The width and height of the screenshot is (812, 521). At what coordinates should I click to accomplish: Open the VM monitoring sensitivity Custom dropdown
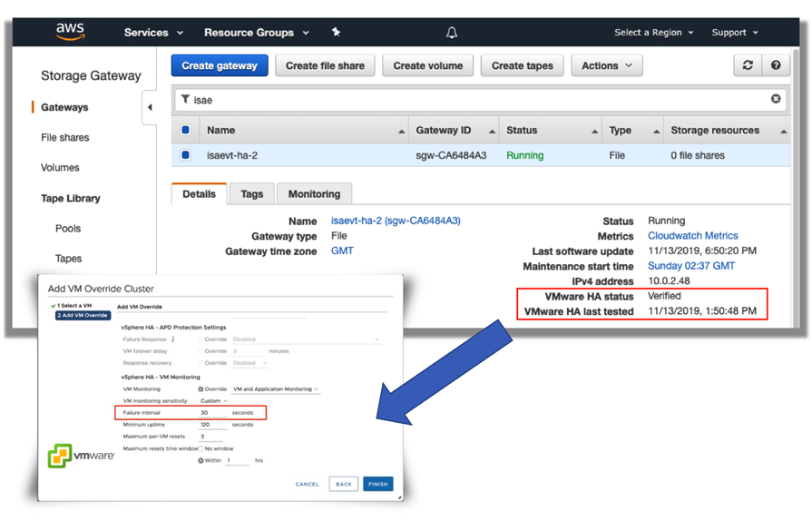(x=214, y=400)
